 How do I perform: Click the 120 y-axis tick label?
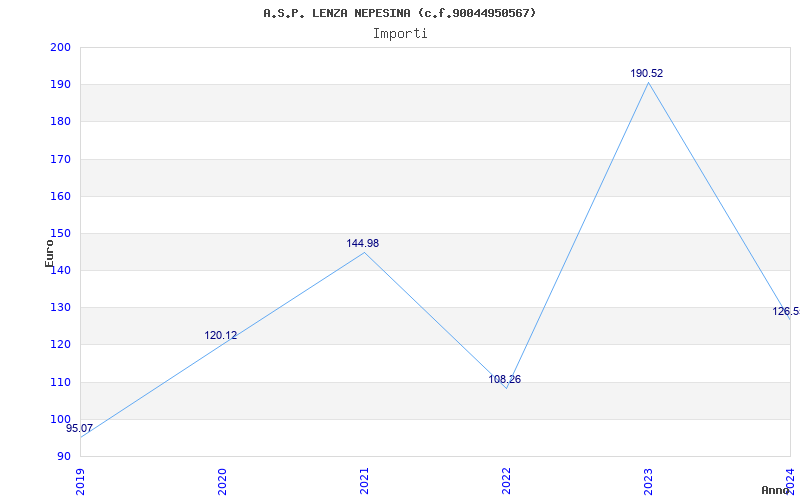[60, 345]
